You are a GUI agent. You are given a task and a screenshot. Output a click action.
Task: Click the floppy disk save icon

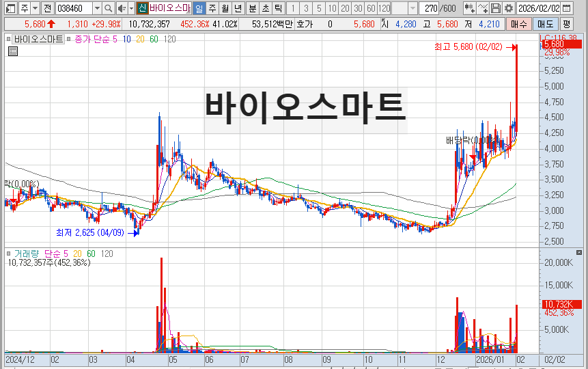pyautogui.click(x=496, y=8)
